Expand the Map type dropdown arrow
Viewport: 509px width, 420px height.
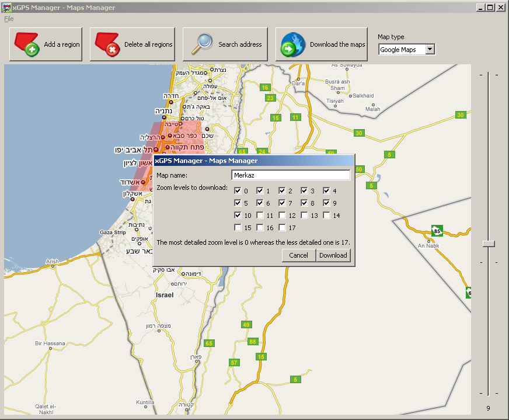click(430, 50)
